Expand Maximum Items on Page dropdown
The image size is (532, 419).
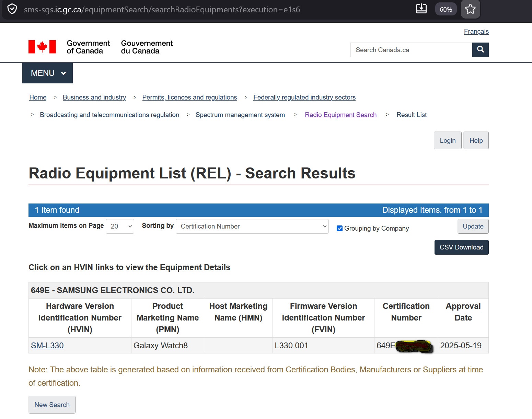click(120, 226)
